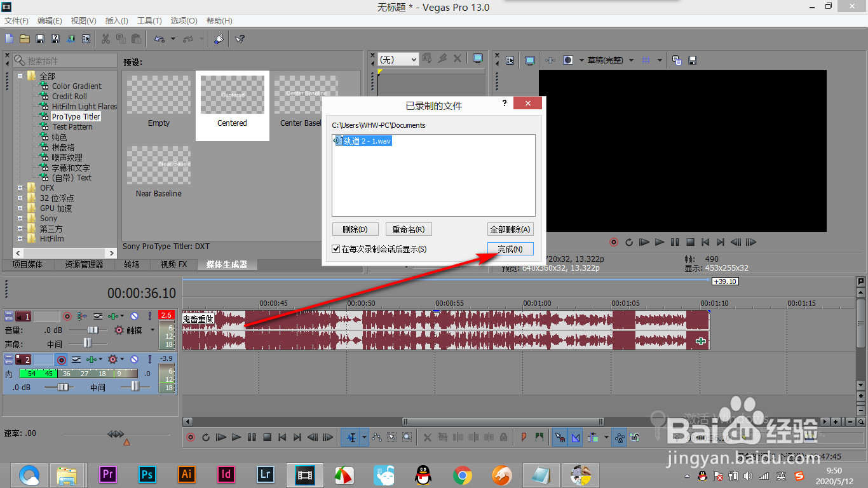
Task: Solo audio track 1
Action: coord(150,316)
